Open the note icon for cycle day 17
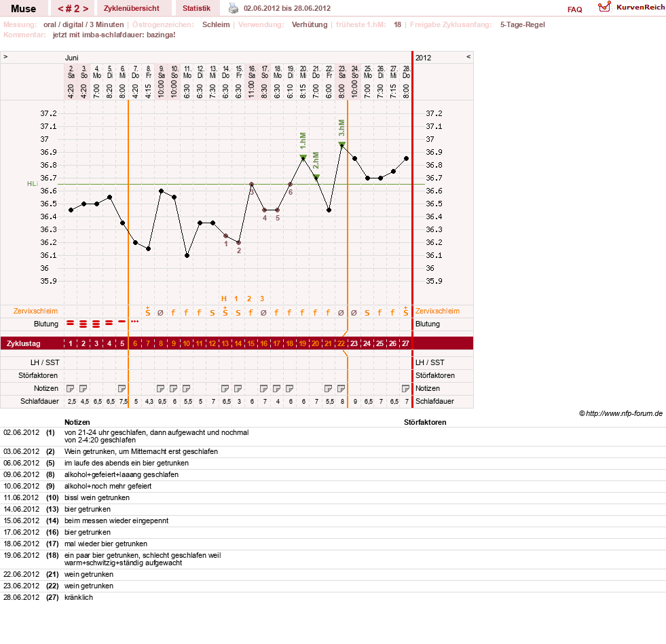The height and width of the screenshot is (644, 666). [276, 388]
